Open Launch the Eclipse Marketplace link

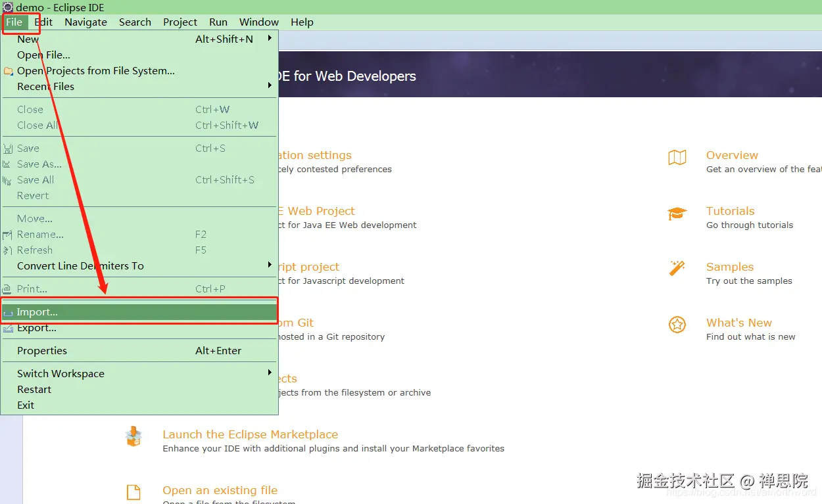pos(251,434)
